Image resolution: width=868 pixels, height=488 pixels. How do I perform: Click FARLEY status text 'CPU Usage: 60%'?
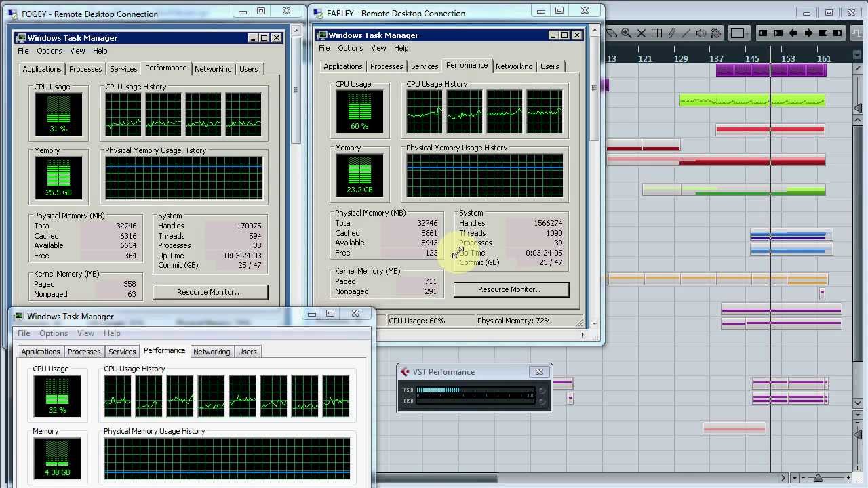click(416, 321)
